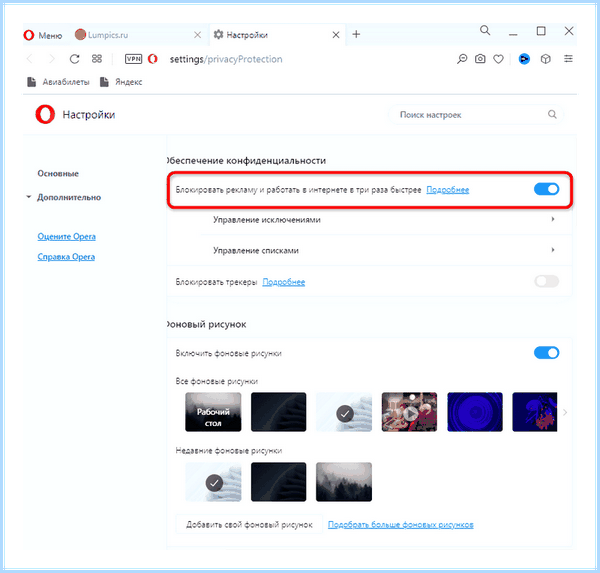Image resolution: width=600 pixels, height=573 pixels.
Task: Close the Lumpics.ru tab
Action: click(x=197, y=35)
